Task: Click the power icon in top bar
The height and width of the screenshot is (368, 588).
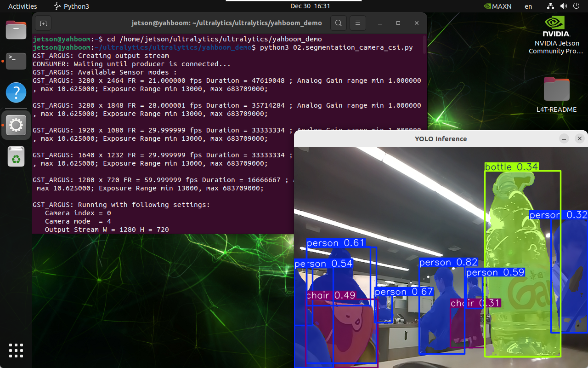Action: click(x=577, y=6)
